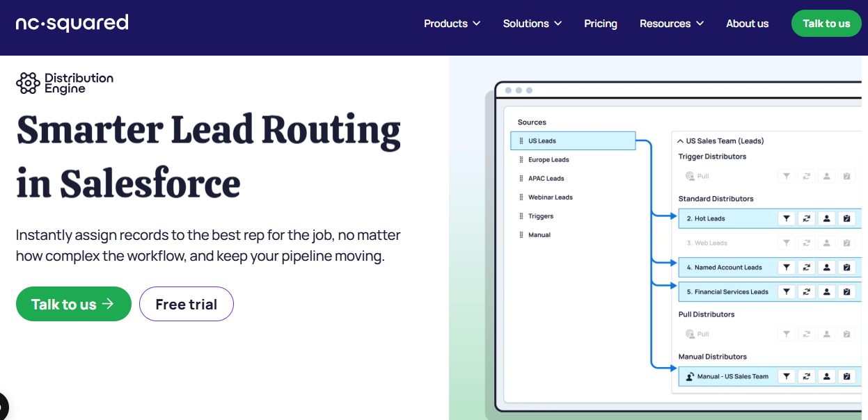Expand the Resources dropdown menu
Image resolution: width=868 pixels, height=420 pixels.
(672, 24)
